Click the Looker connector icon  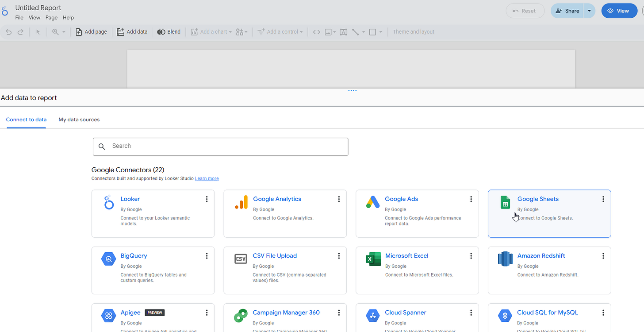pyautogui.click(x=109, y=202)
